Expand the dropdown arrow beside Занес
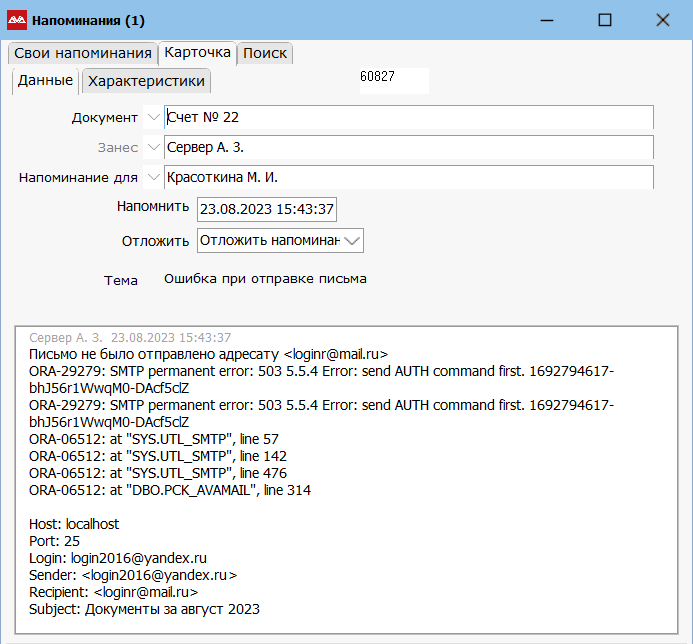Screen dimensions: 693x644 click(152, 148)
